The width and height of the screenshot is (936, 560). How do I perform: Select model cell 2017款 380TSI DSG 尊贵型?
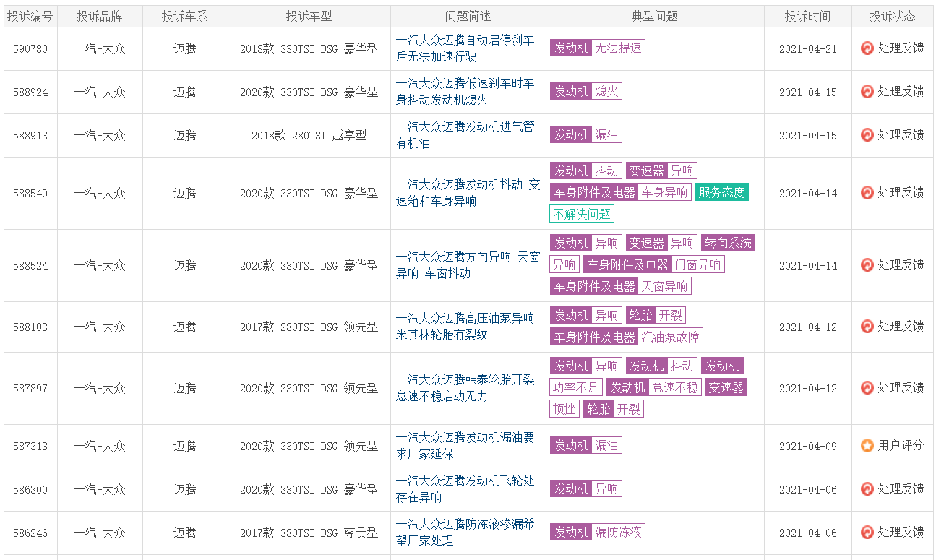(x=309, y=533)
